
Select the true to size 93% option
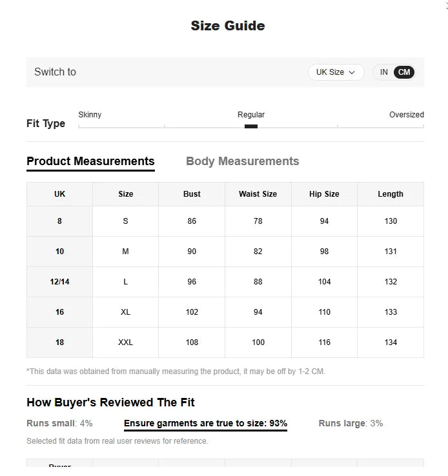click(205, 423)
